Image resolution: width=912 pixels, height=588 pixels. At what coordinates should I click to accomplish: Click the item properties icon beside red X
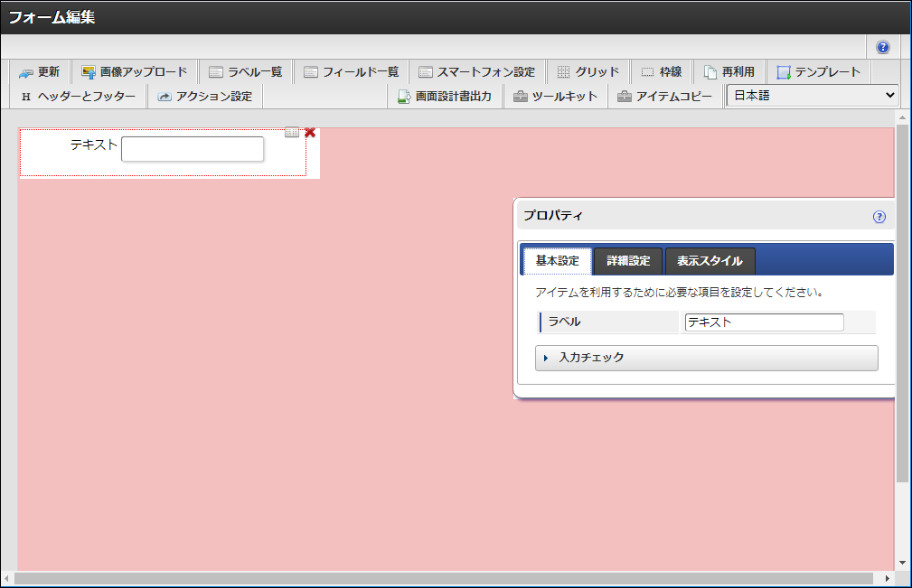click(292, 133)
